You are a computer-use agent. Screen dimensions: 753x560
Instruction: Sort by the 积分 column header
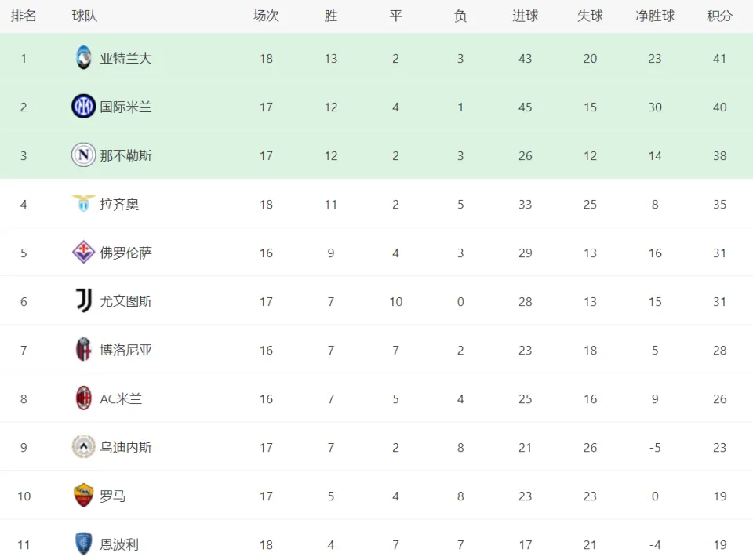coord(719,16)
